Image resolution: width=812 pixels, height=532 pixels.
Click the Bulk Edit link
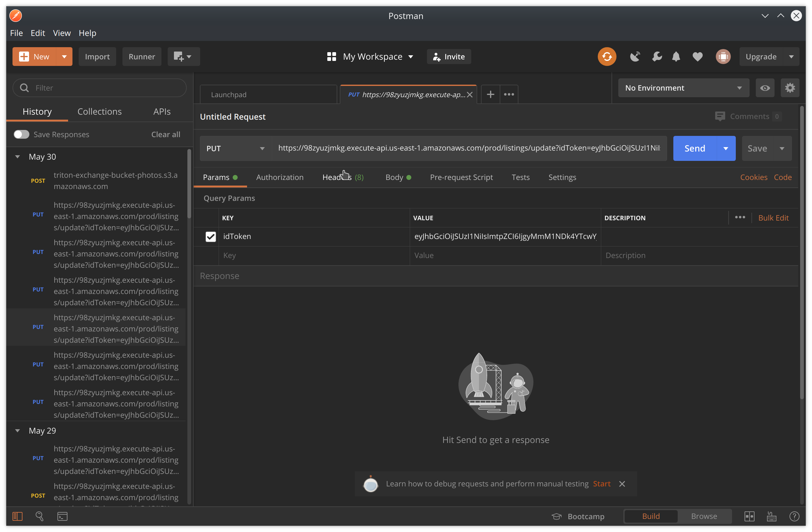(x=773, y=218)
